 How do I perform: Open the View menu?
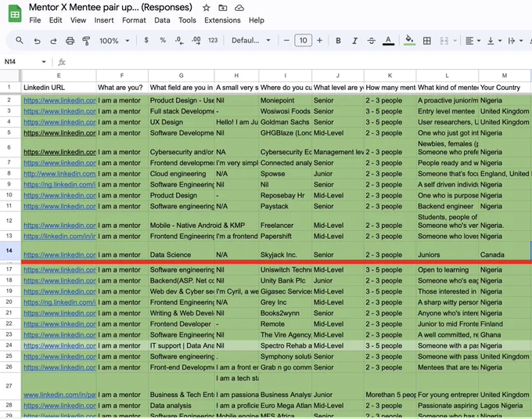[x=78, y=20]
